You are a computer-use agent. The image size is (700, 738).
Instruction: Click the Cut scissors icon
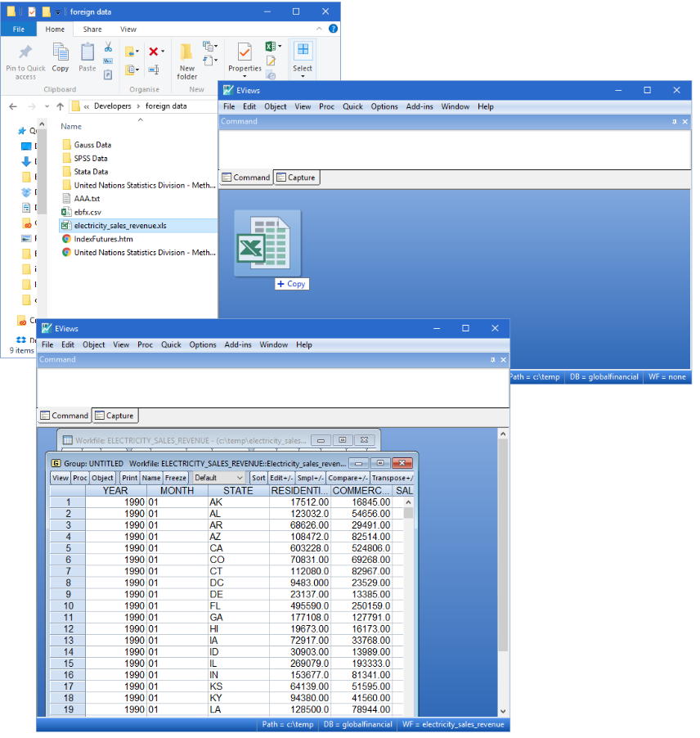[108, 46]
